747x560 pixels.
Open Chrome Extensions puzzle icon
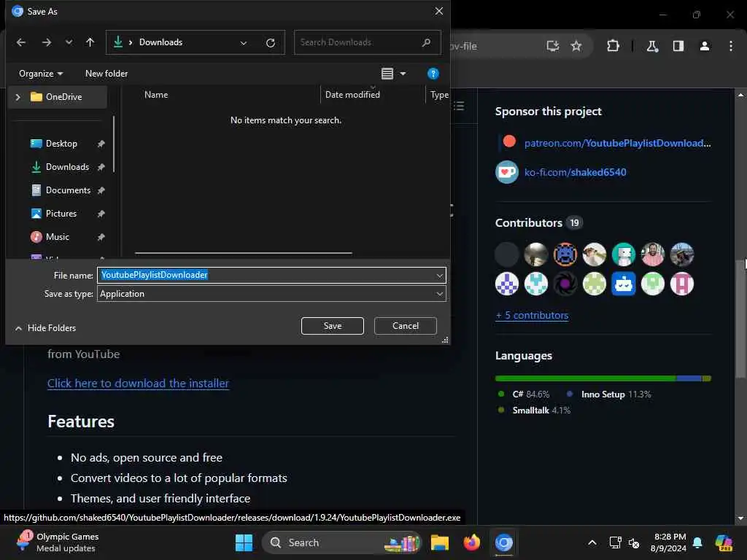point(613,46)
